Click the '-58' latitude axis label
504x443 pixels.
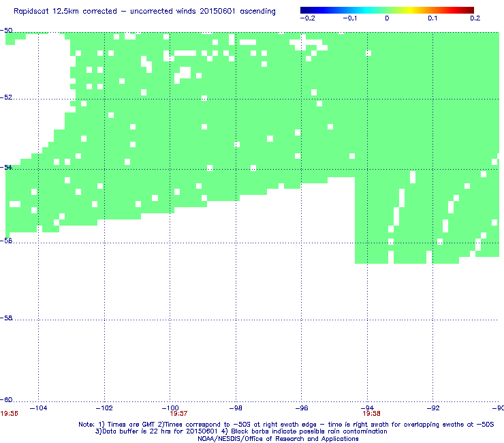point(6,318)
